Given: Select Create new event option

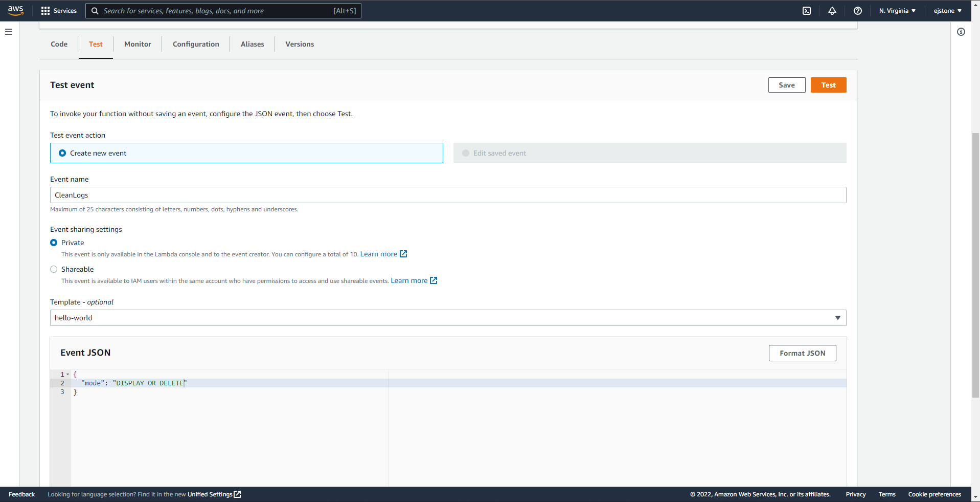Looking at the screenshot, I should point(246,153).
